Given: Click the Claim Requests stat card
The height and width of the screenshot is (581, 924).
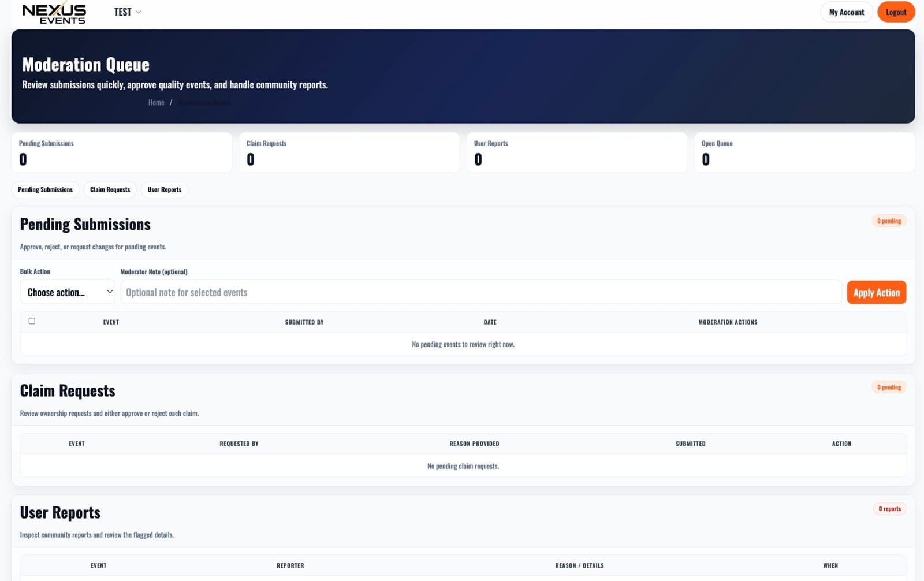Looking at the screenshot, I should click(349, 152).
